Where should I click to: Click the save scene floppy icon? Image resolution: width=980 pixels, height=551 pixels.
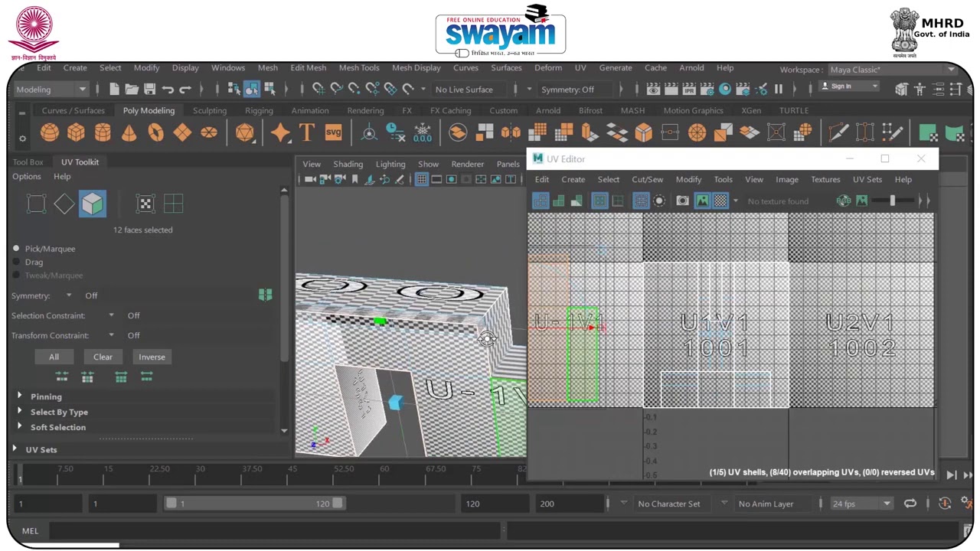(150, 90)
